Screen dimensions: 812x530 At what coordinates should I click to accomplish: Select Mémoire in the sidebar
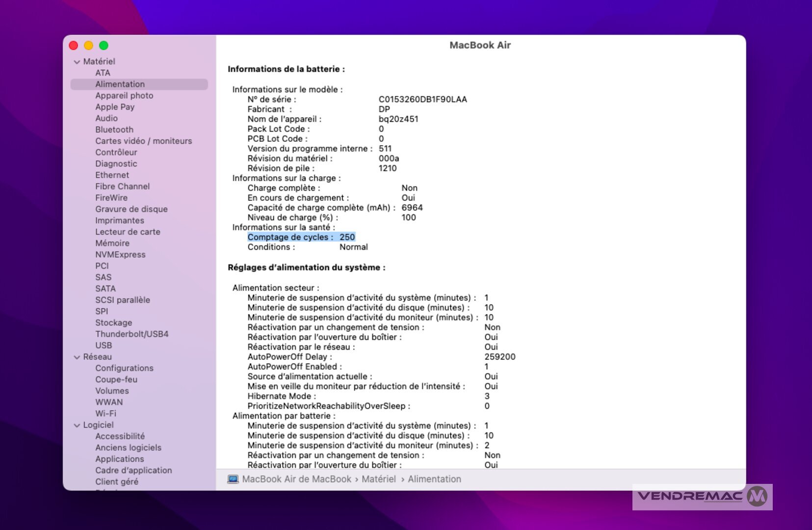click(x=112, y=243)
